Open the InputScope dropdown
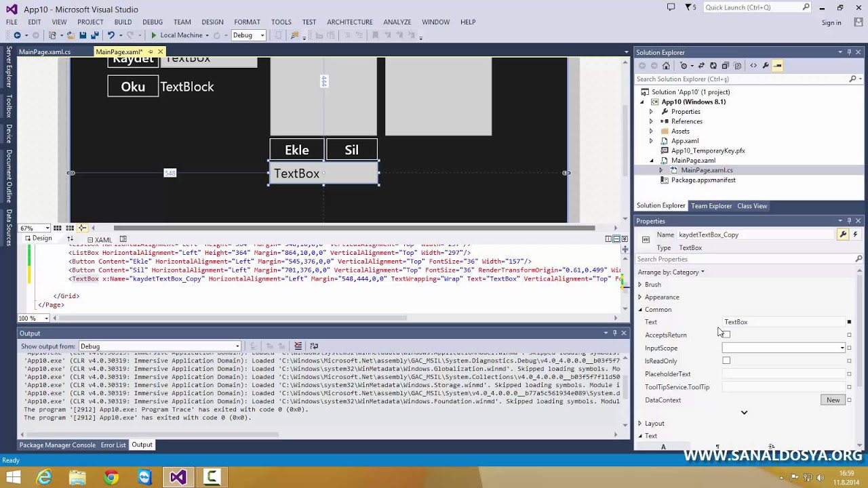The width and height of the screenshot is (868, 488). pyautogui.click(x=783, y=348)
